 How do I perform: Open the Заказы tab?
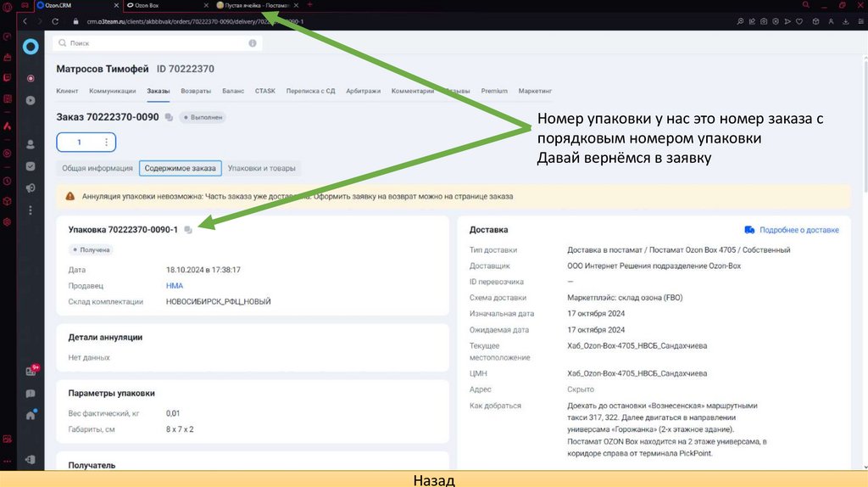159,91
